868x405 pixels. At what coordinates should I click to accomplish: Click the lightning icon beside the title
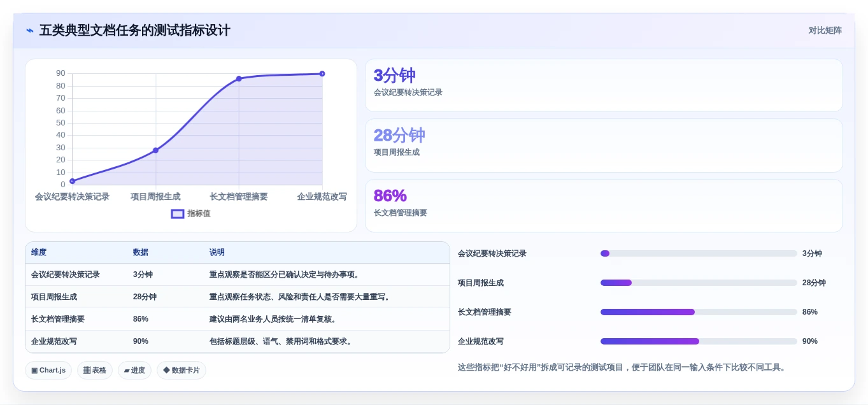30,31
